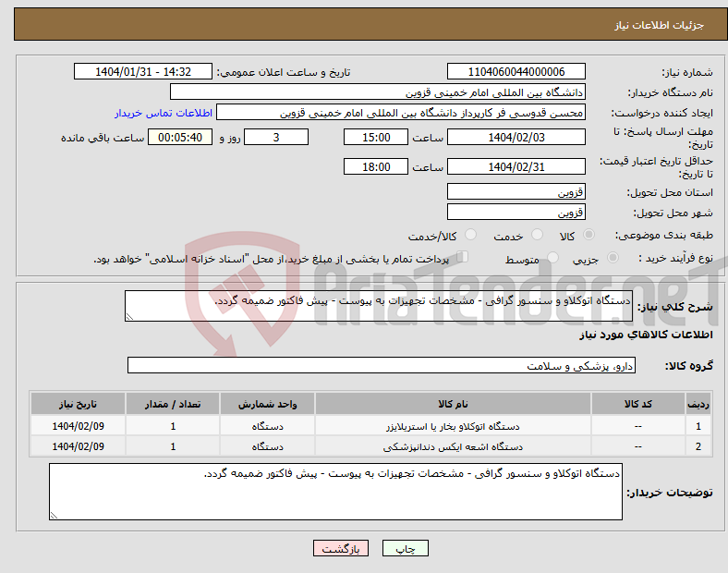This screenshot has width=728, height=573.
Task: Select the کالا radio button
Action: (x=588, y=235)
